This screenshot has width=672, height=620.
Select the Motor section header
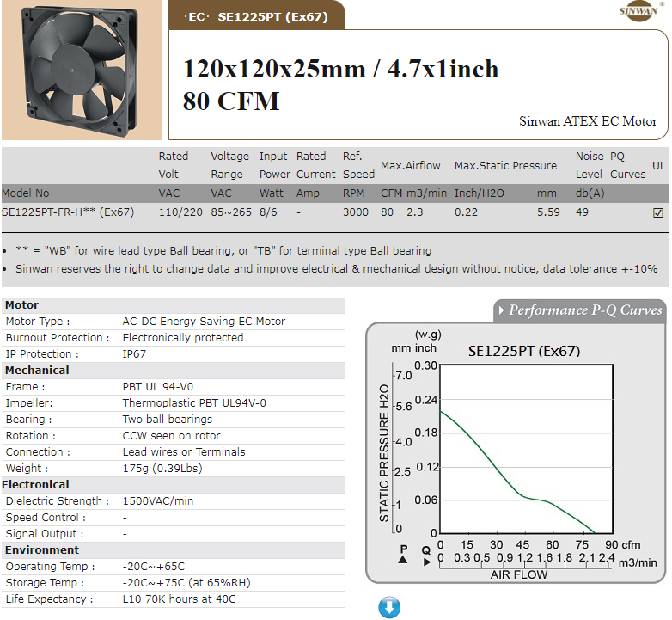point(22,305)
